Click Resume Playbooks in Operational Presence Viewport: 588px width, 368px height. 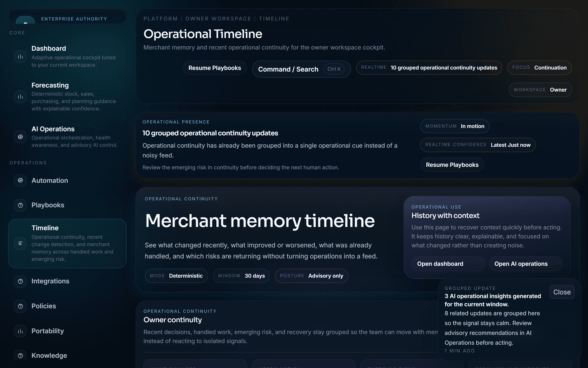(x=452, y=165)
